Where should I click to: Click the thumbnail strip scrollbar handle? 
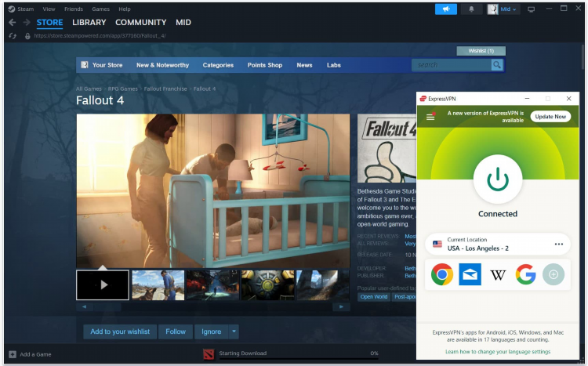point(107,306)
